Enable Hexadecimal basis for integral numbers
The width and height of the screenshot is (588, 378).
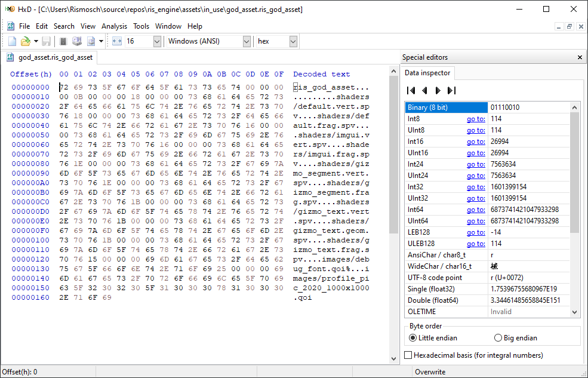point(408,355)
